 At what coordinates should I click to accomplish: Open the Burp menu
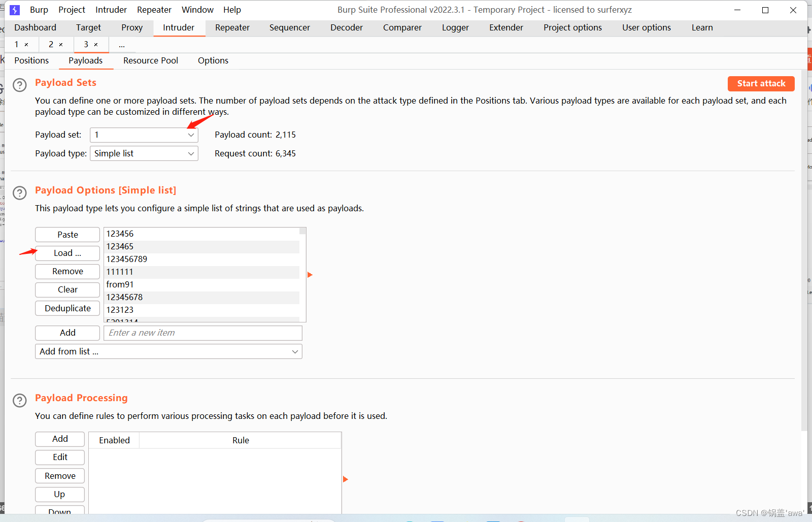39,10
